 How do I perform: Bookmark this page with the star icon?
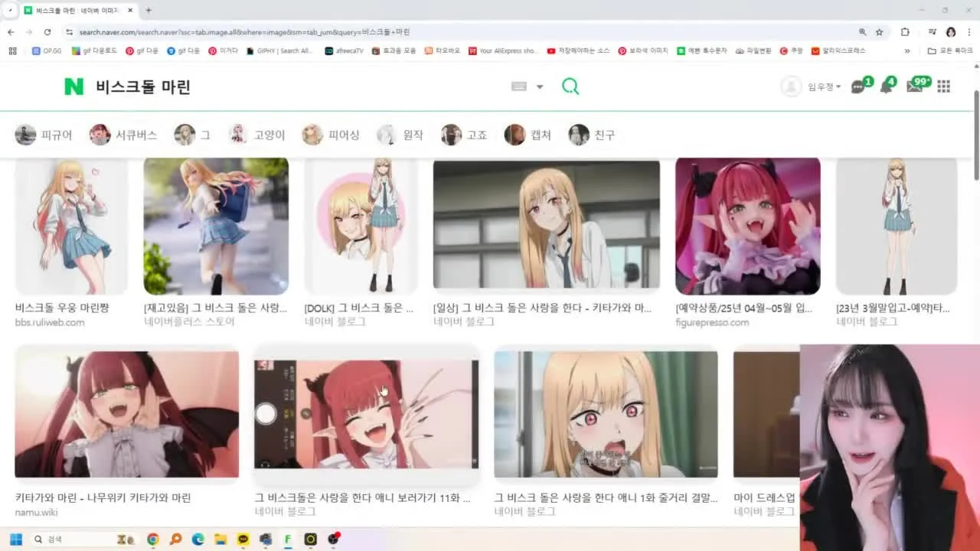pyautogui.click(x=880, y=32)
